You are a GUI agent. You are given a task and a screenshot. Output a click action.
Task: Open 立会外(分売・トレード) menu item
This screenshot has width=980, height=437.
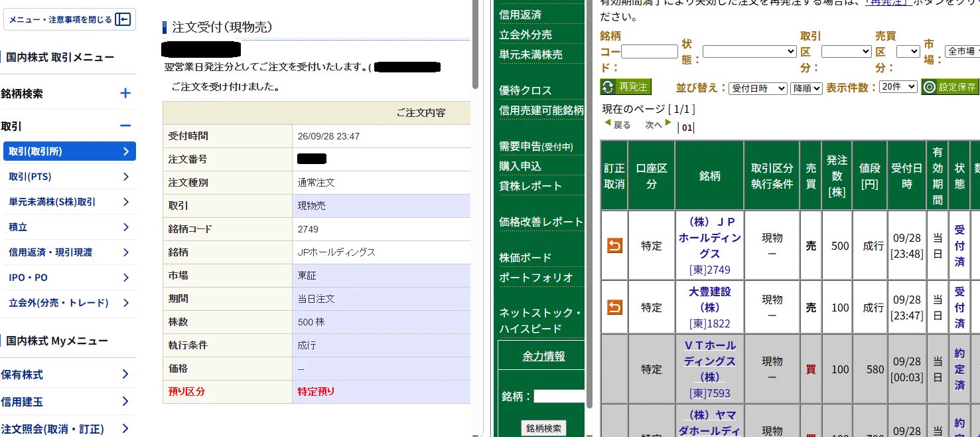point(70,303)
